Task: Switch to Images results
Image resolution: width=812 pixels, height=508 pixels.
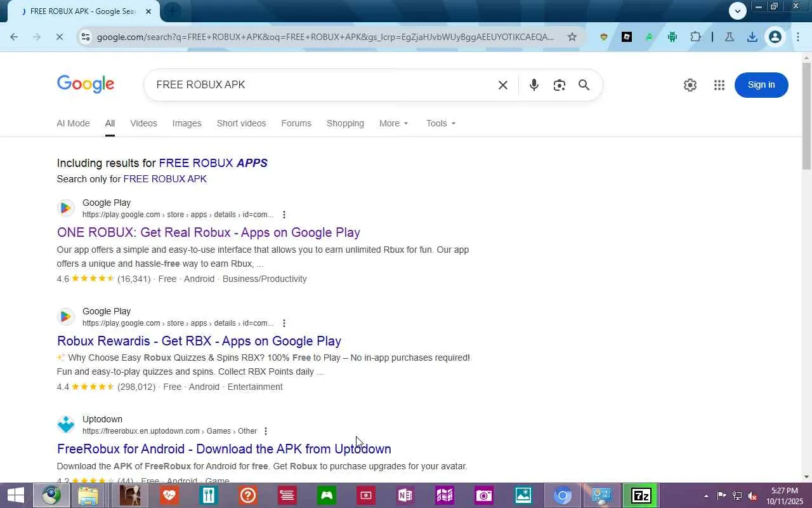Action: pyautogui.click(x=187, y=123)
